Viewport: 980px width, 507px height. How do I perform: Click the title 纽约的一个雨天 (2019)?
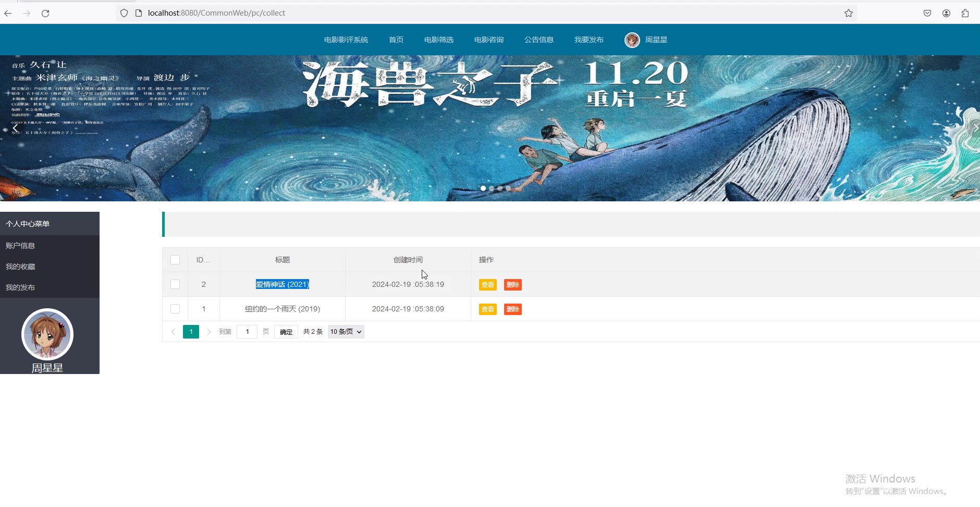click(x=283, y=309)
